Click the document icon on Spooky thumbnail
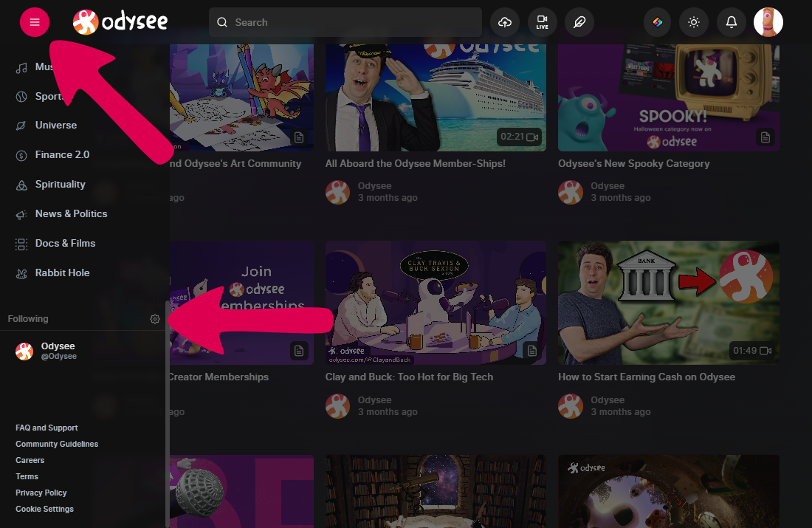 tap(765, 137)
